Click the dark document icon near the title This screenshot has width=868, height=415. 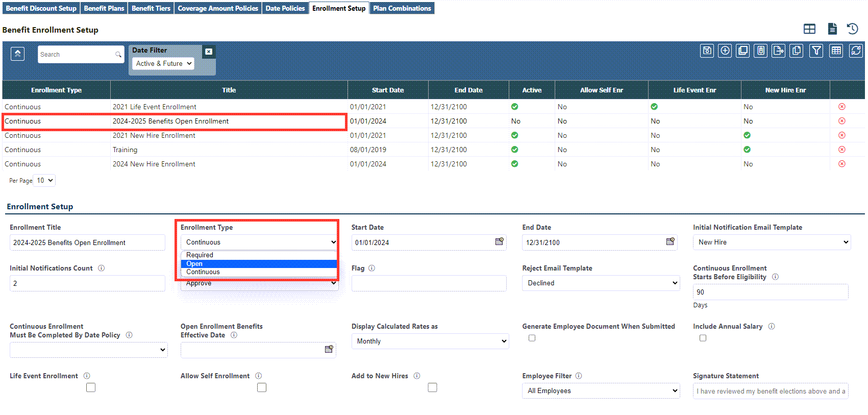[x=832, y=29]
